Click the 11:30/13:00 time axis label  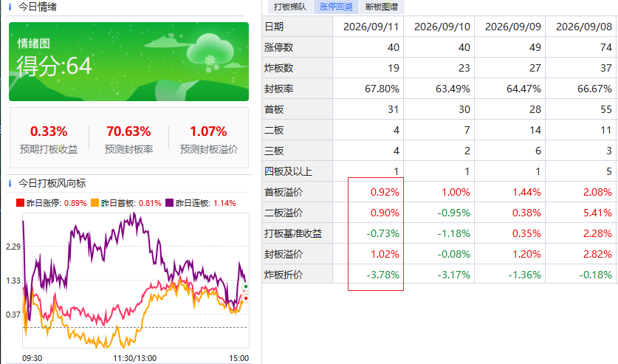coord(135,358)
